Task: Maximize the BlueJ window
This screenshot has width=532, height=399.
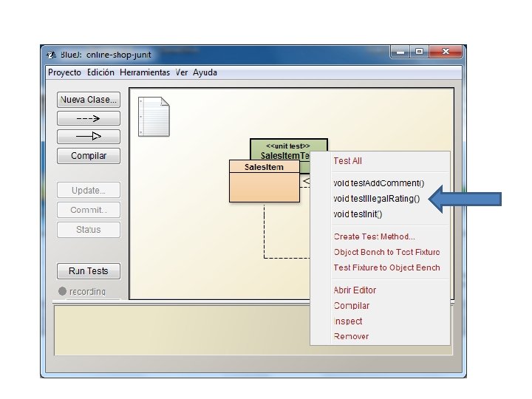Action: point(420,52)
